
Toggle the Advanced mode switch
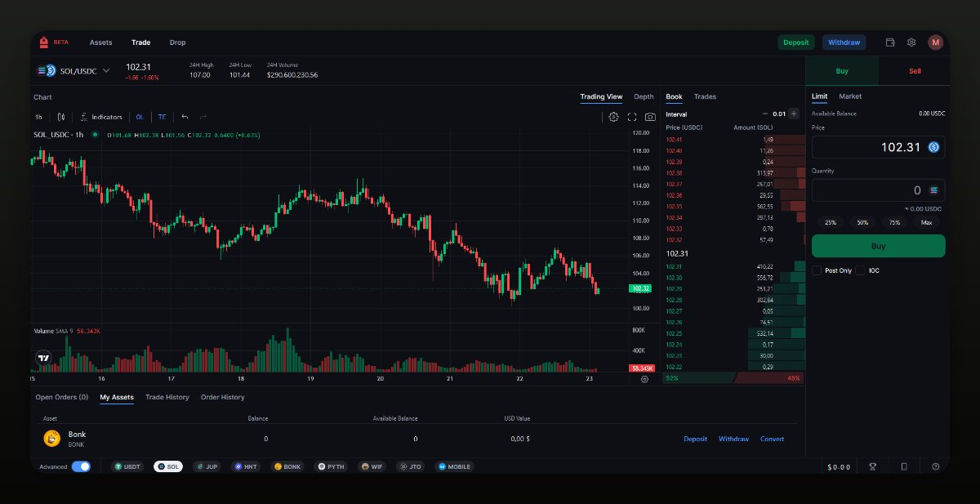(81, 466)
